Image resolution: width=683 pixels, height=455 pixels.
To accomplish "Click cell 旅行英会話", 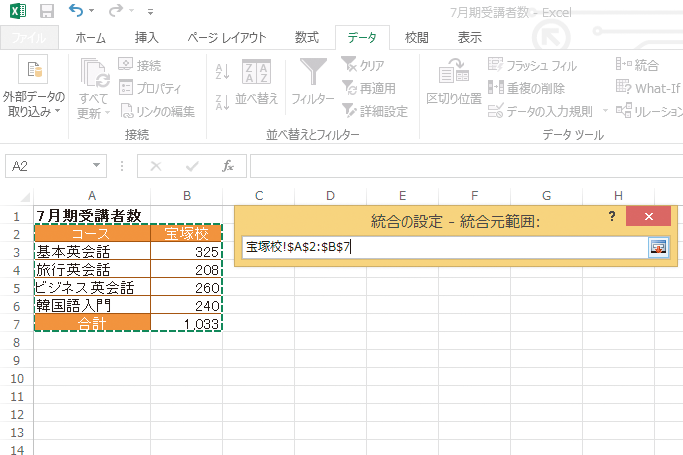I will (92, 270).
